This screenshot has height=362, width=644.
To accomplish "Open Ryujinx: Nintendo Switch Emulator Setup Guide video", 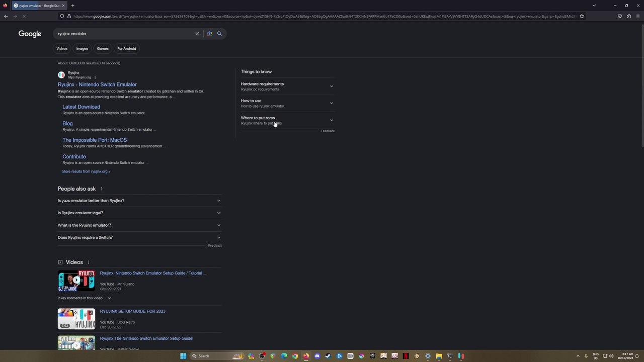I will click(x=153, y=273).
